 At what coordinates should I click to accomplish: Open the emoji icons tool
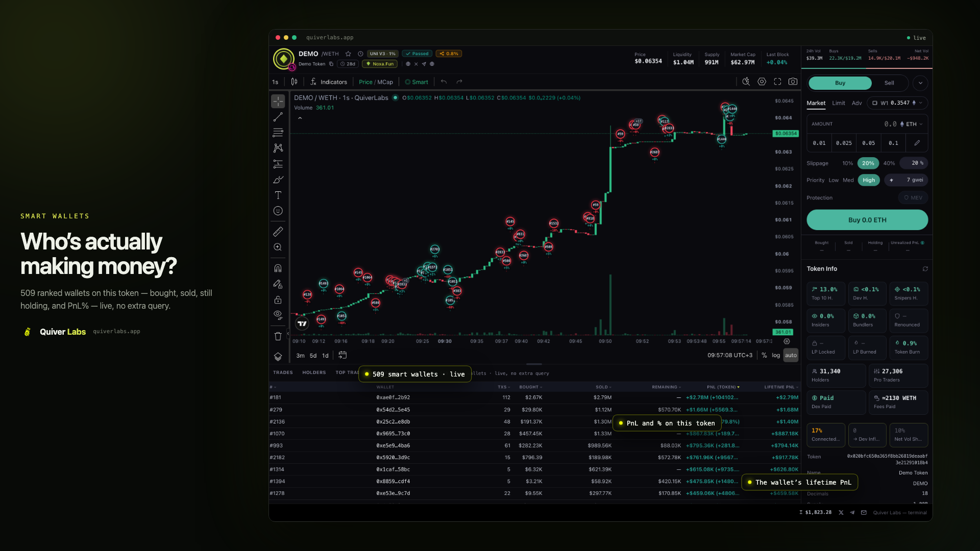click(278, 211)
